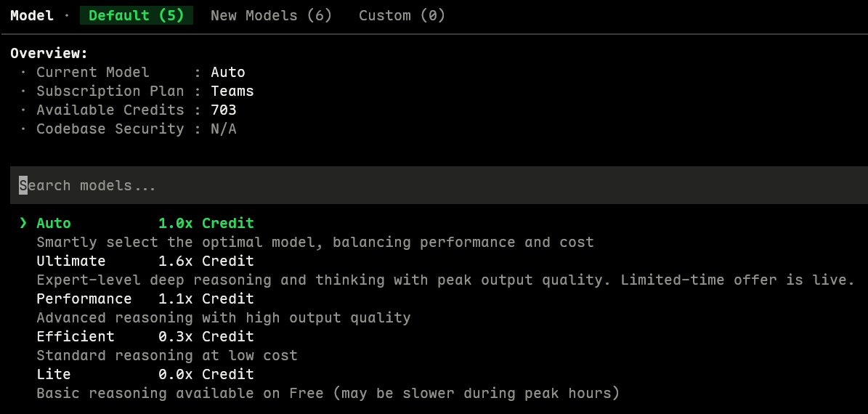
Task: Click the Current Model value Auto
Action: click(x=228, y=73)
